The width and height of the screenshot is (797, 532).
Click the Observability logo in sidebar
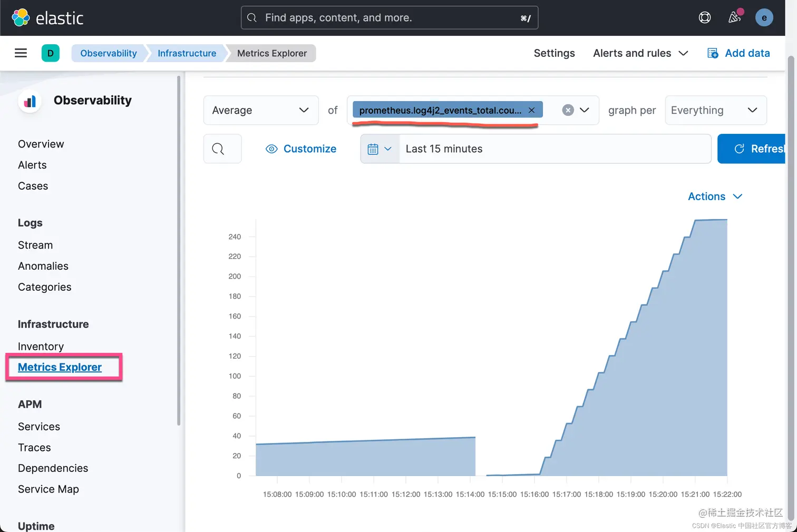coord(30,101)
